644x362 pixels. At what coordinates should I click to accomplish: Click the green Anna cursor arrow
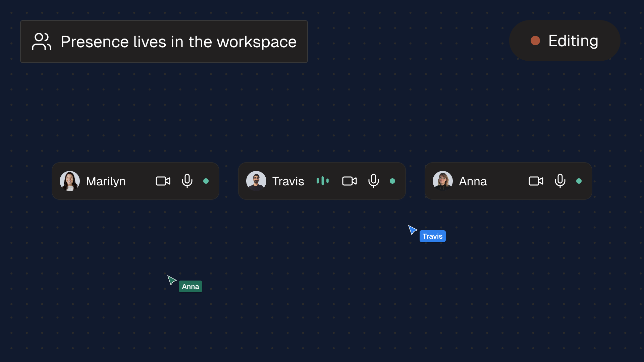coord(171,280)
